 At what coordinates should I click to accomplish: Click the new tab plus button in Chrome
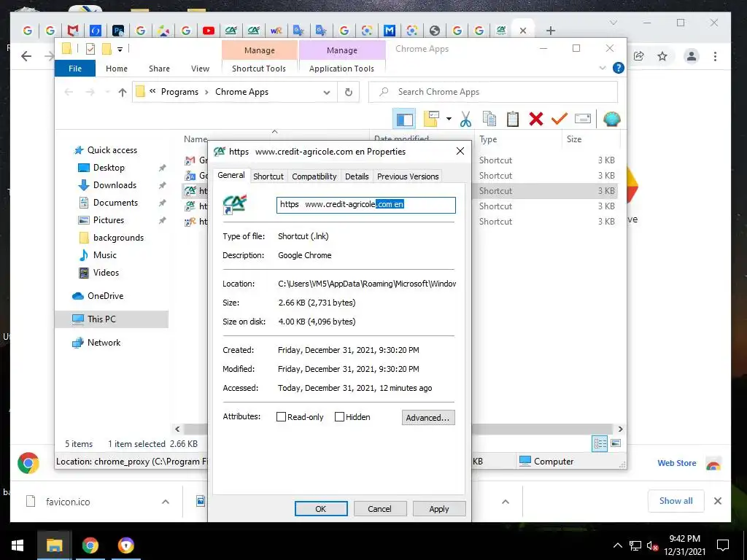(x=551, y=31)
